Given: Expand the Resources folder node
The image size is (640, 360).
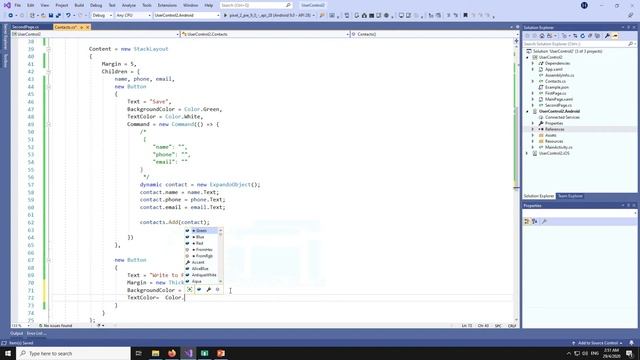Looking at the screenshot, I should coord(533,141).
